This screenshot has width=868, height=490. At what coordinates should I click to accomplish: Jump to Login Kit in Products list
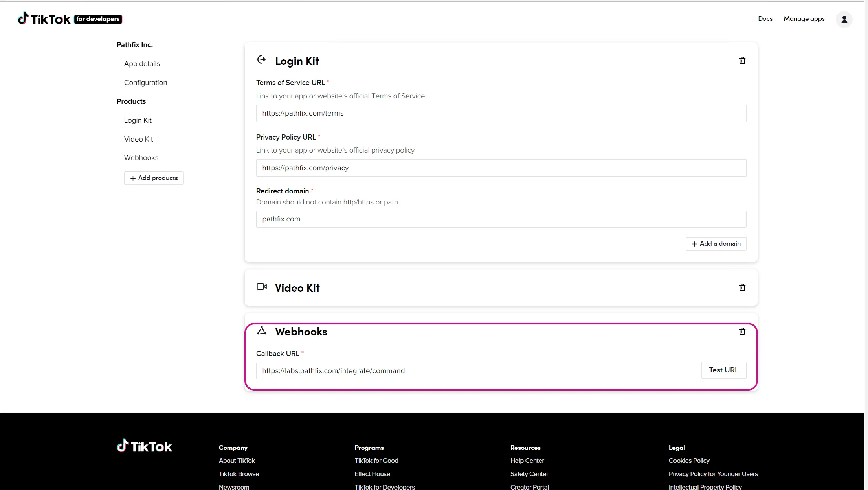(x=138, y=120)
